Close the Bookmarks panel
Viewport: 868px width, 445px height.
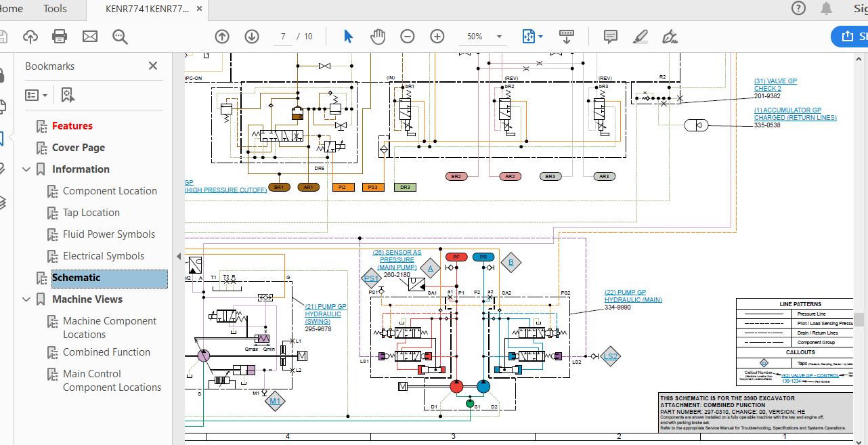click(153, 66)
